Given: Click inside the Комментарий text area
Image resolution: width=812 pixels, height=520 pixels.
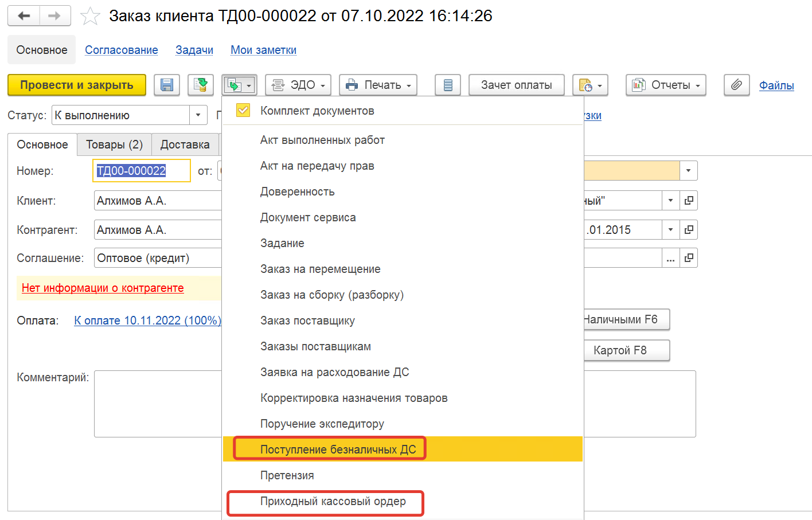Looking at the screenshot, I should tap(158, 404).
